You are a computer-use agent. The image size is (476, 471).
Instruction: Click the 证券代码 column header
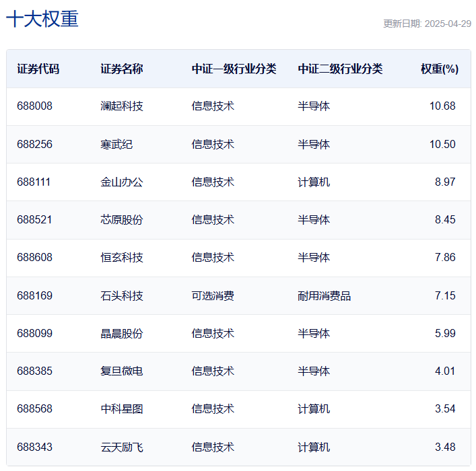[38, 69]
